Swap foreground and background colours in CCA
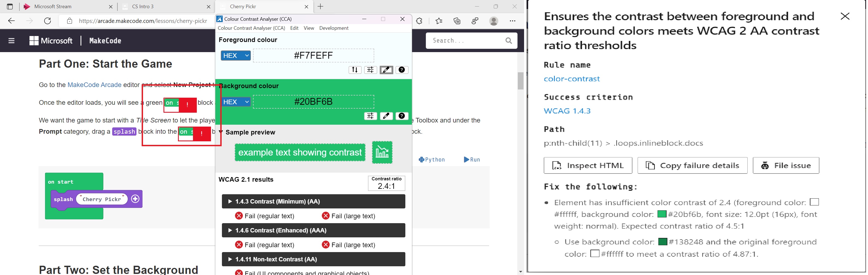 (355, 70)
